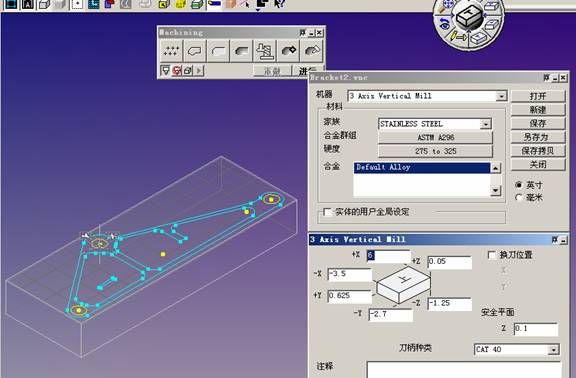Select the surface icon with diamond marker
Image resolution: width=576 pixels, height=378 pixels.
tap(288, 51)
